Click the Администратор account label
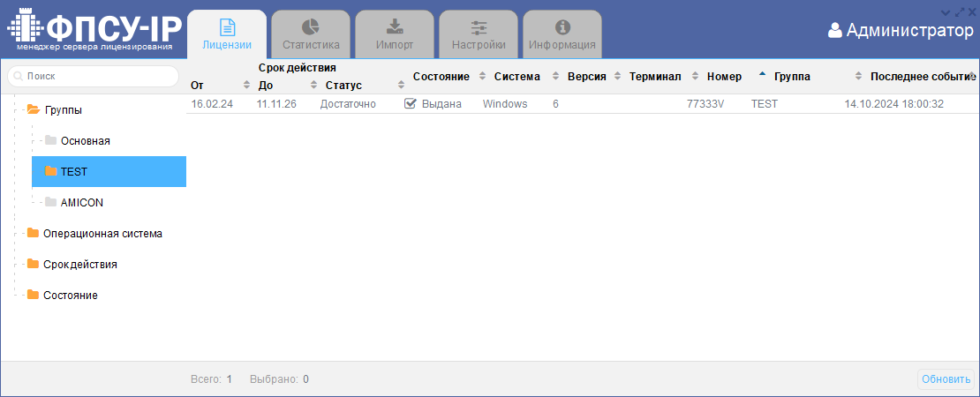This screenshot has height=397, width=980. point(909,31)
